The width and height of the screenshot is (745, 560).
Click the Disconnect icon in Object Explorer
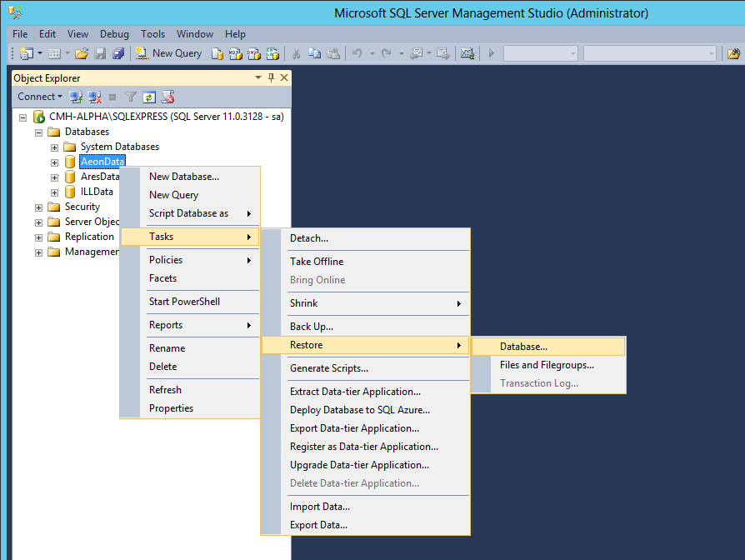coord(94,97)
